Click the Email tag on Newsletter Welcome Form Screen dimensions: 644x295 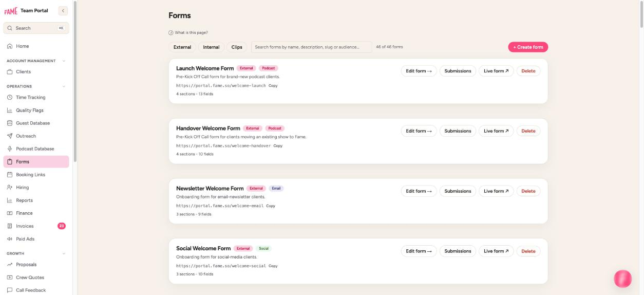tap(276, 189)
